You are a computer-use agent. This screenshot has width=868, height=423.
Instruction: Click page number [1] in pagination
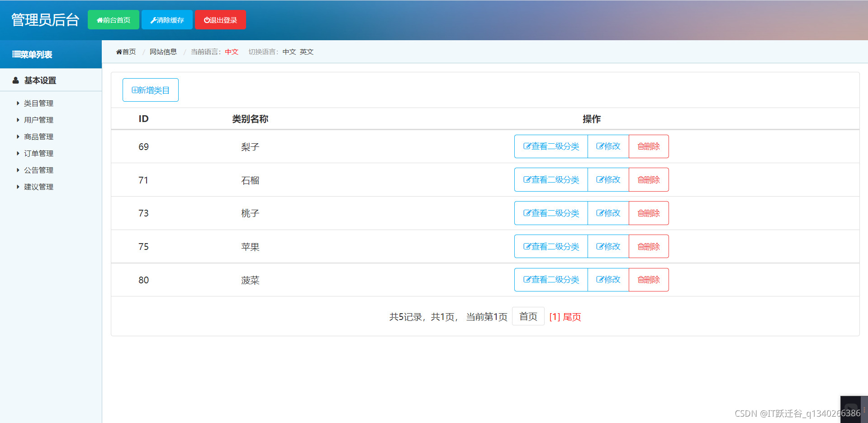[555, 317]
